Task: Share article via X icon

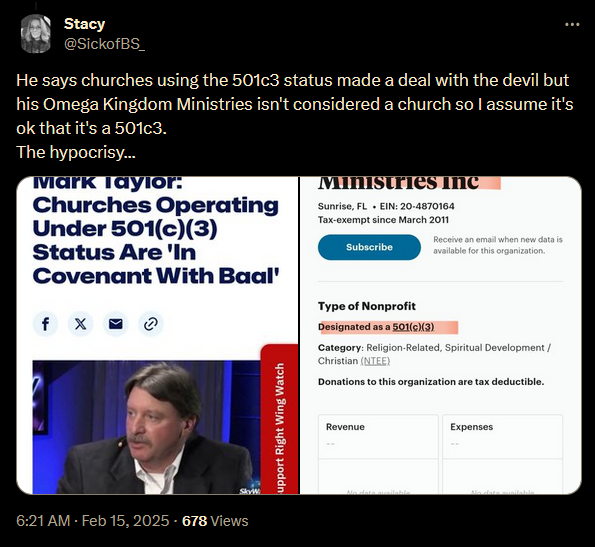Action: [x=80, y=324]
